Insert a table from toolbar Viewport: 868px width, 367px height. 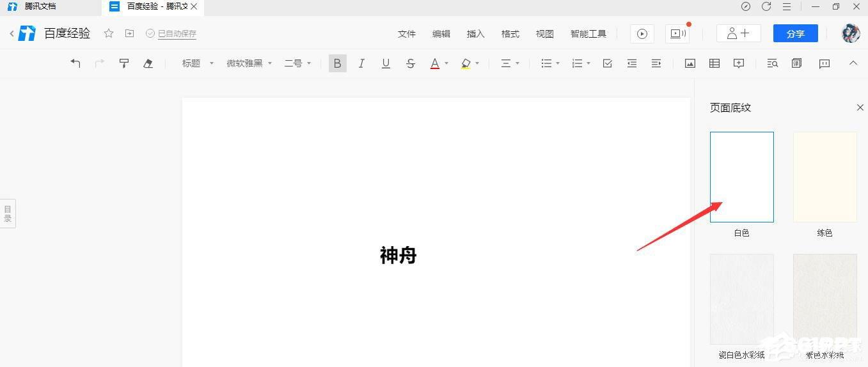(x=714, y=63)
